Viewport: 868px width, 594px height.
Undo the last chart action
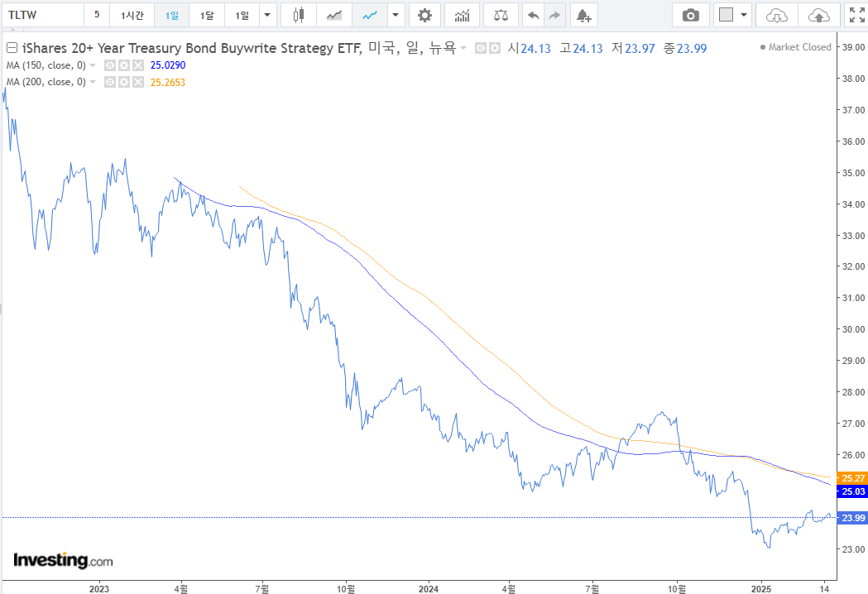point(533,15)
